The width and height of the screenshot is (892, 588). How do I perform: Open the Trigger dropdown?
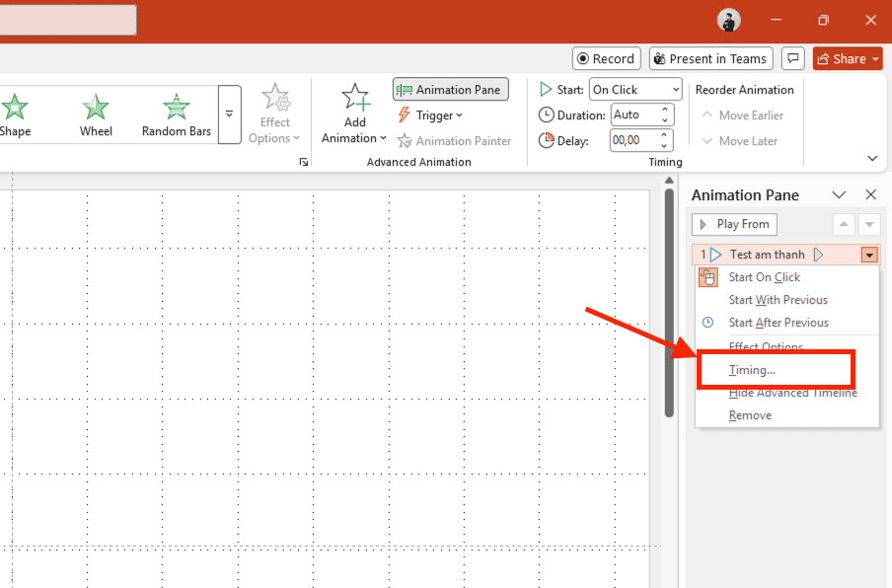(x=430, y=115)
